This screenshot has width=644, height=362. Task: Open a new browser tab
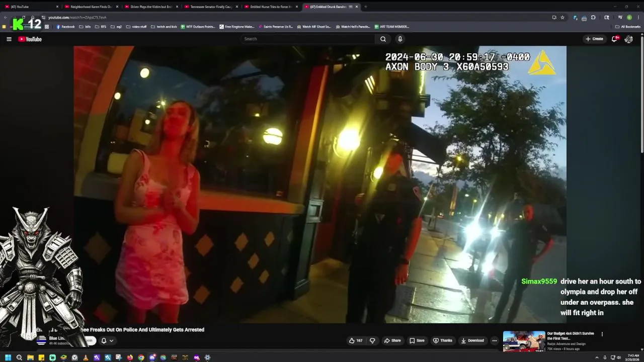[365, 7]
